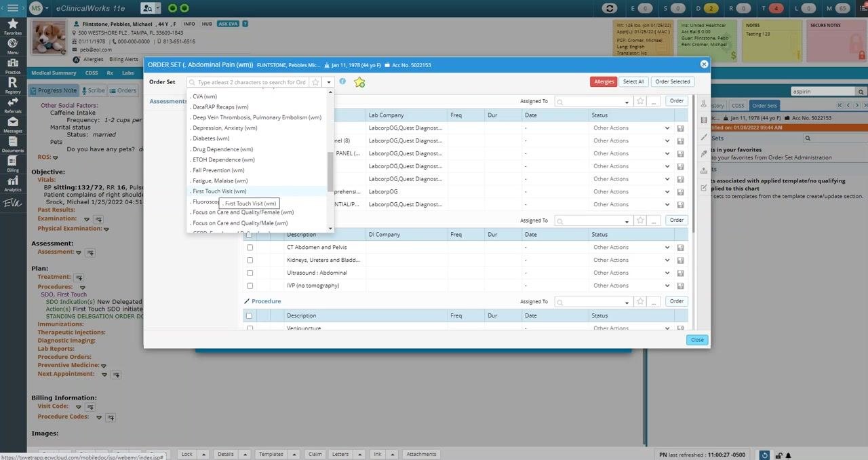868x460 pixels.
Task: Expand the Examination dropdown arrow in progress note
Action: 86,219
